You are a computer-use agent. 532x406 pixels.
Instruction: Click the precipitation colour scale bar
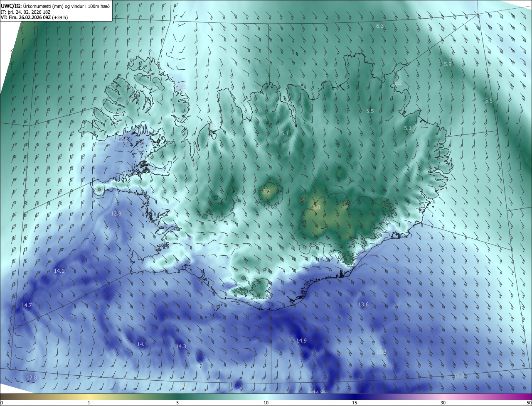point(266,397)
